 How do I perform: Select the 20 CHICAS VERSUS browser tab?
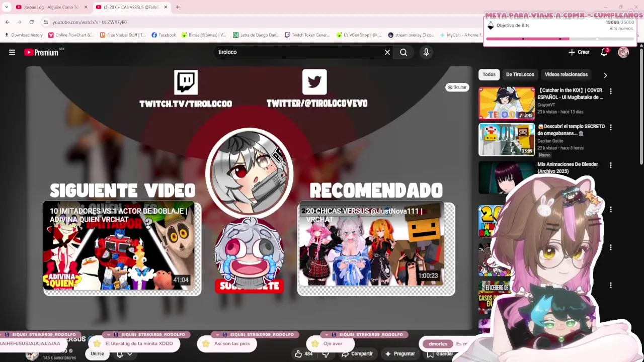coord(131,7)
